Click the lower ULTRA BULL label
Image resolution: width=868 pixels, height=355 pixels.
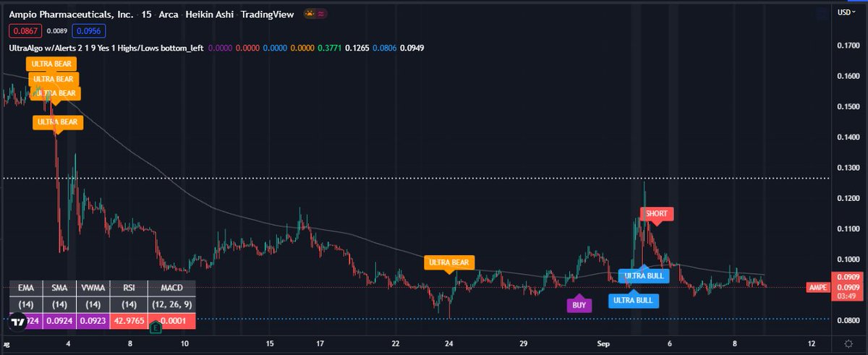click(x=634, y=301)
